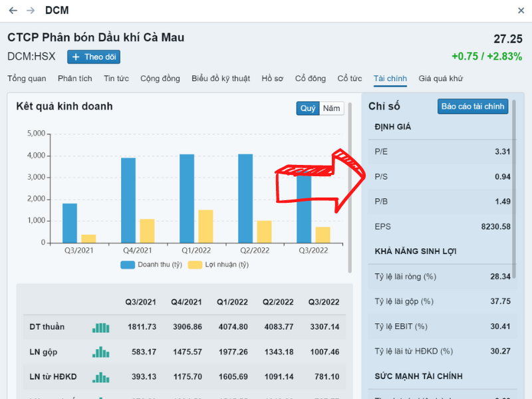Click Tỷ lệ lãi gộp value 37.75
The image size is (532, 399).
click(500, 301)
